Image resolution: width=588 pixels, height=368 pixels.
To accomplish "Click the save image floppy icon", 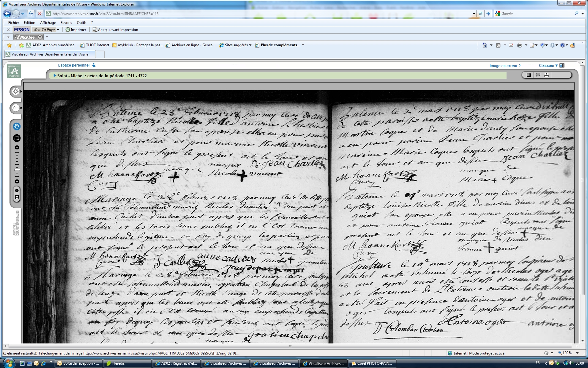I will (x=17, y=197).
